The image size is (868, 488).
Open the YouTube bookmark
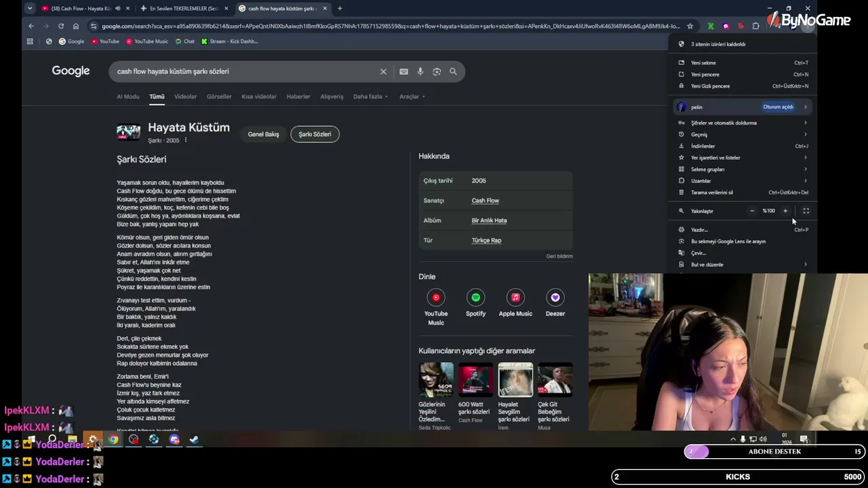(105, 41)
